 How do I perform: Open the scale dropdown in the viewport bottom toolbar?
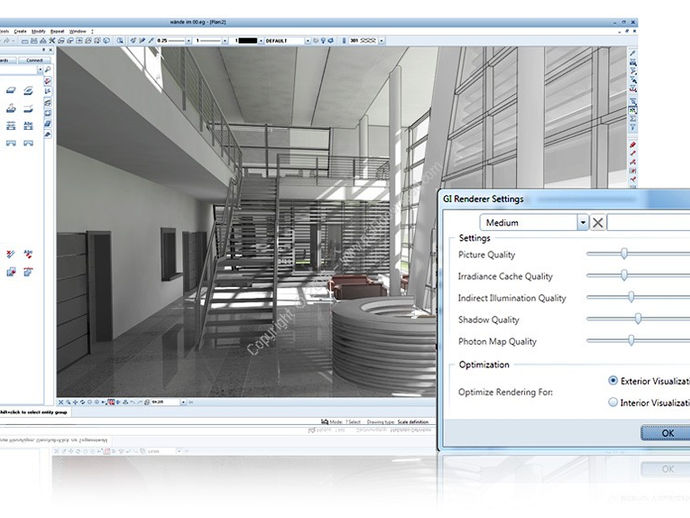[x=184, y=402]
